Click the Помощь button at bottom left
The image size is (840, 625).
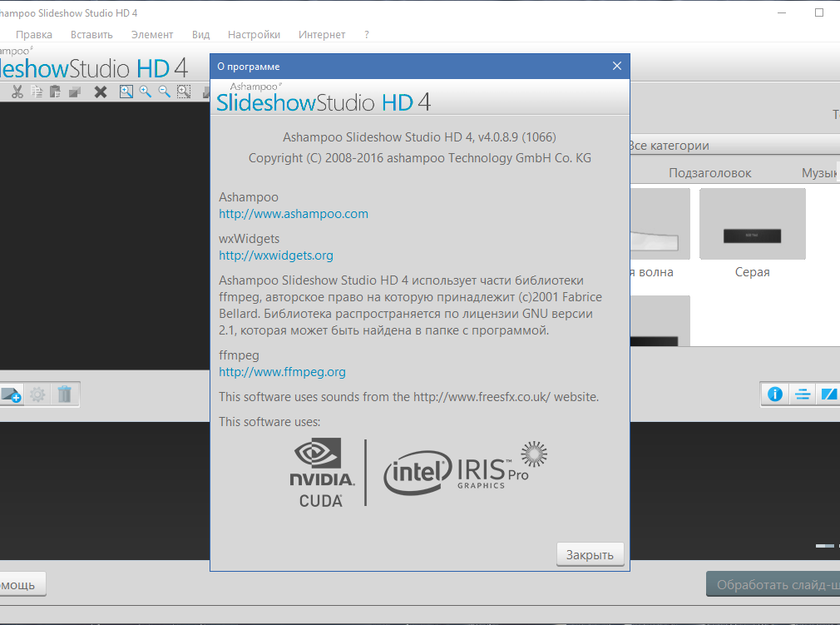[x=22, y=584]
